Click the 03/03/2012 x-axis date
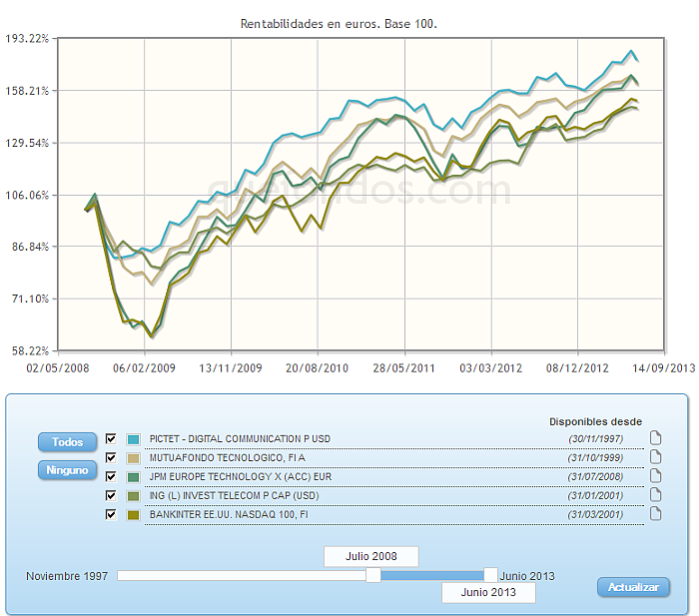Viewport: 699px width, 616px height. coord(491,368)
